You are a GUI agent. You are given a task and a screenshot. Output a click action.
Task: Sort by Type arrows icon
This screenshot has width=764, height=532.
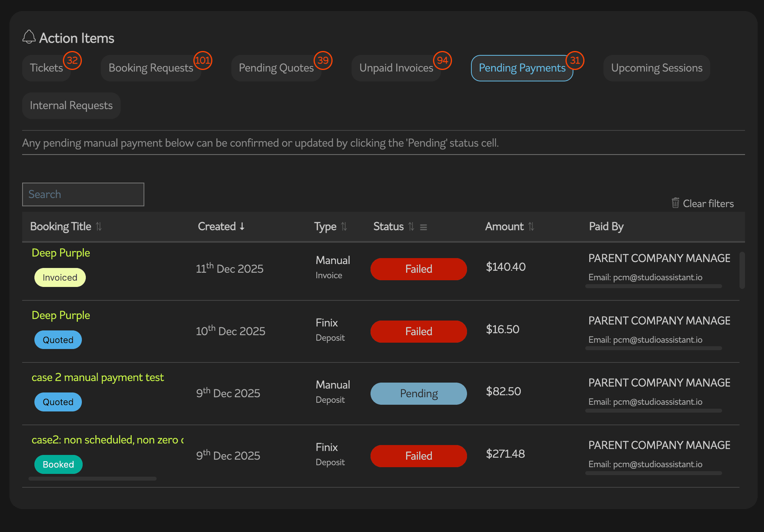[x=344, y=226]
